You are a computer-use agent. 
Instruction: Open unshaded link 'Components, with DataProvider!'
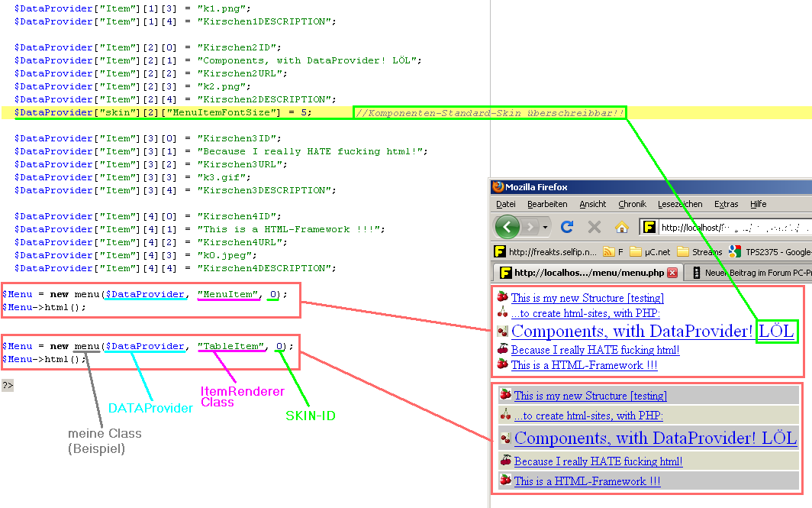(x=632, y=332)
